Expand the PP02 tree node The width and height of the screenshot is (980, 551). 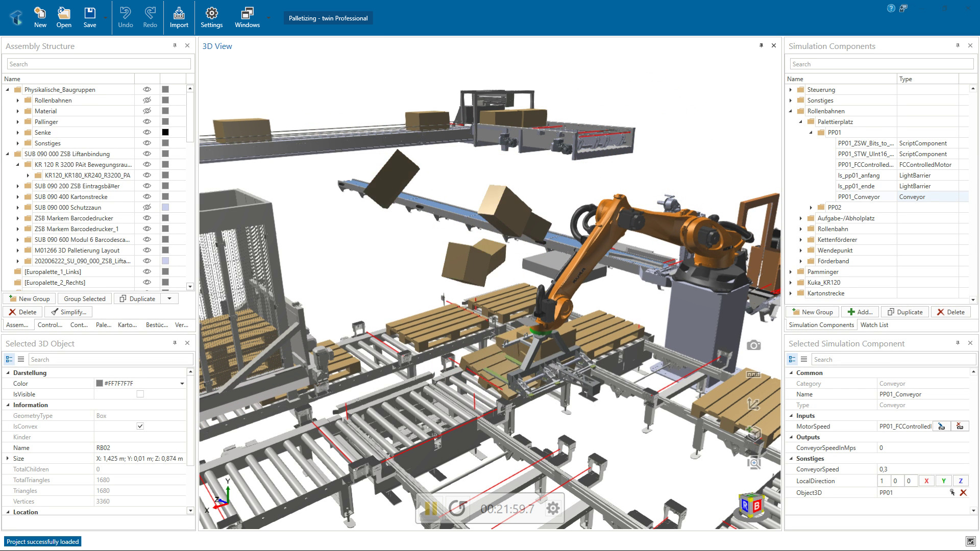tap(811, 208)
